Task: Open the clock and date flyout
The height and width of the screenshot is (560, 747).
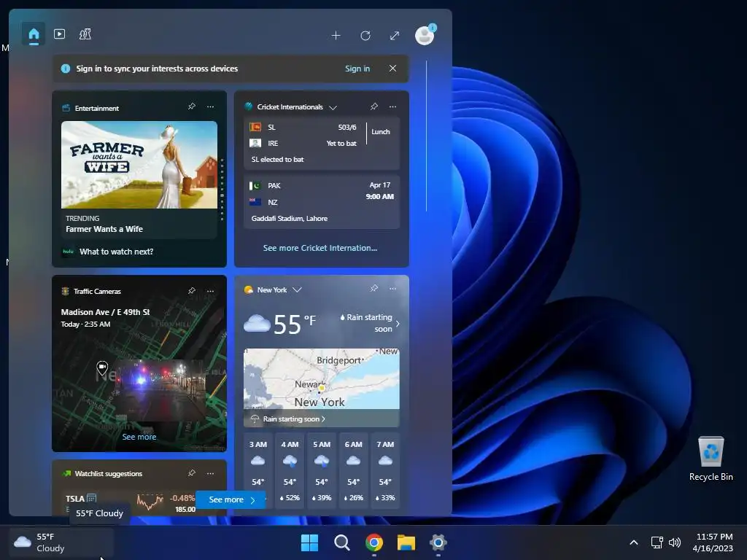Action: 713,542
